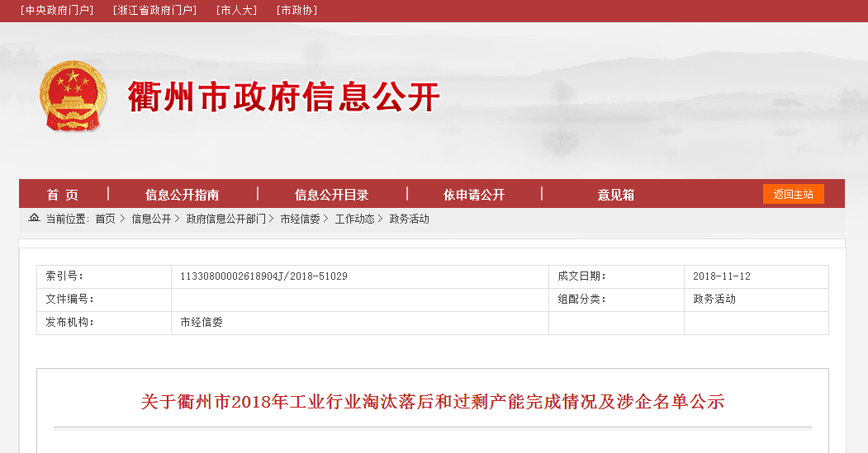Click the national emblem logo

coord(74,96)
